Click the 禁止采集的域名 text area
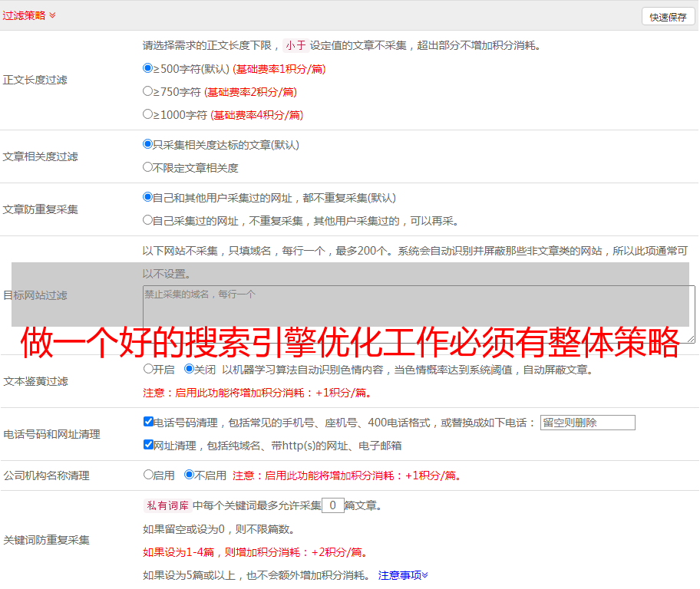This screenshot has height=589, width=700. click(x=418, y=314)
